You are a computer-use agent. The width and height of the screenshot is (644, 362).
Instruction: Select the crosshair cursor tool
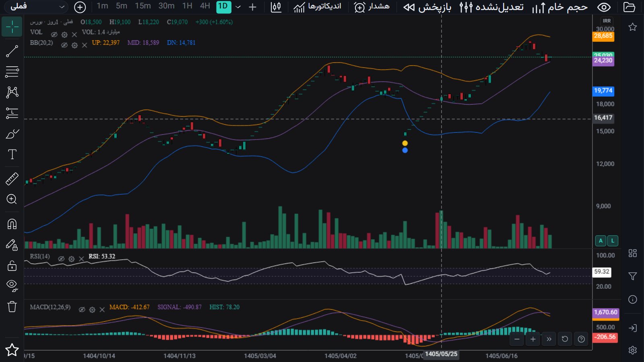(x=12, y=27)
